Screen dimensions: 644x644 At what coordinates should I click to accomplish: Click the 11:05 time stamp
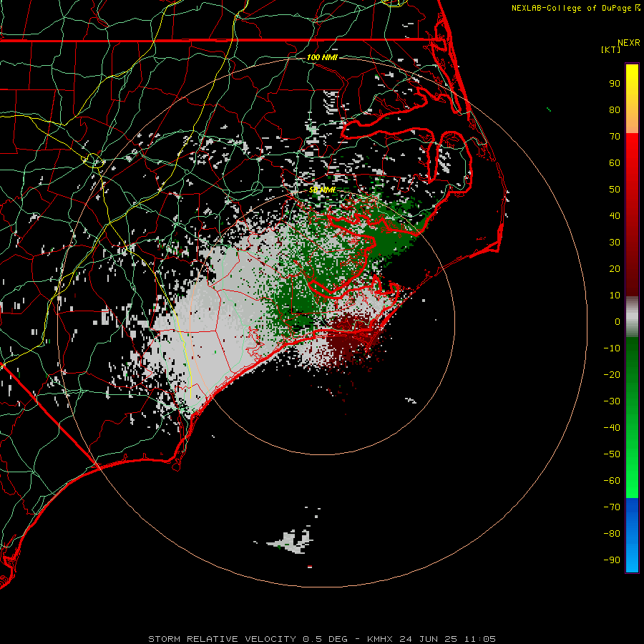pos(480,639)
